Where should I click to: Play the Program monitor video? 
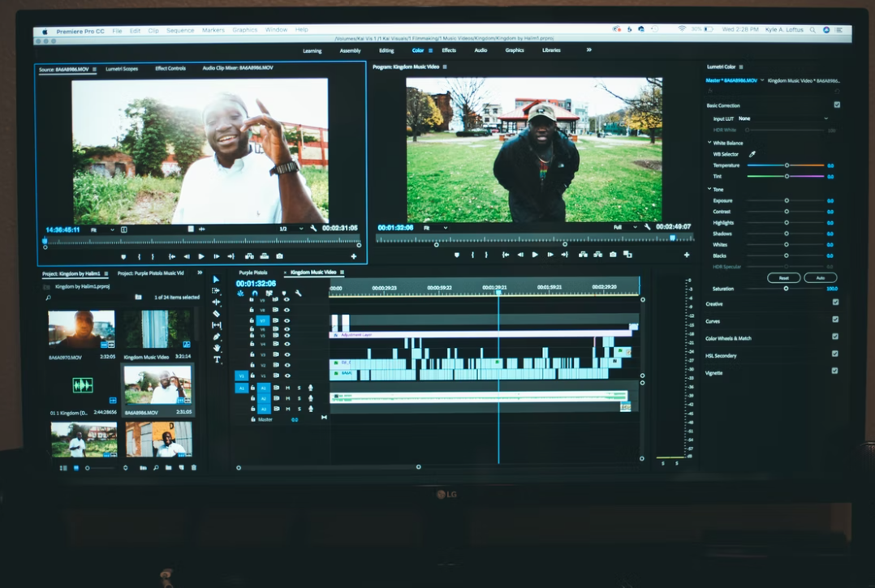coord(535,255)
